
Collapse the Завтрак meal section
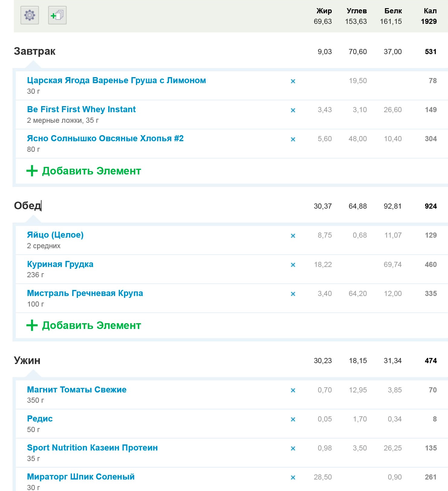pyautogui.click(x=34, y=51)
